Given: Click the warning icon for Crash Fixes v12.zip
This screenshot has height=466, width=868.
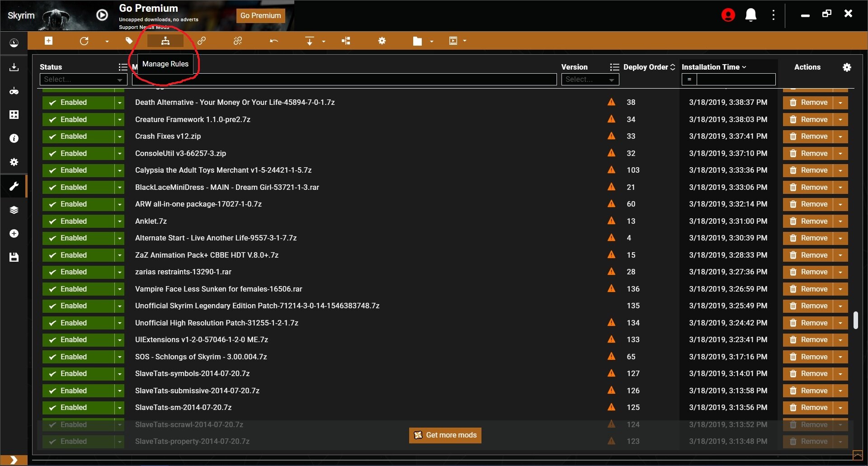Looking at the screenshot, I should [611, 136].
